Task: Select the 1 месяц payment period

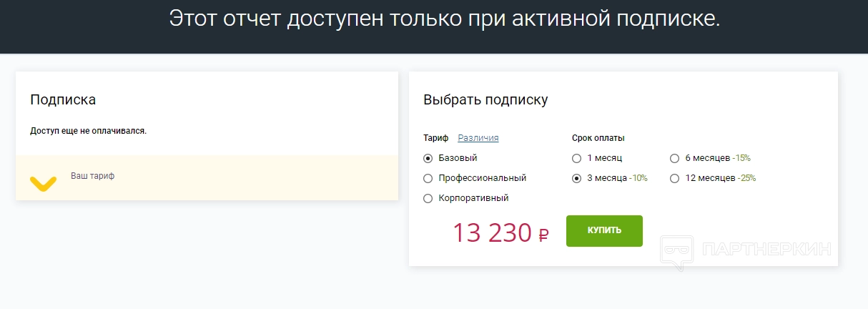Action: [576, 158]
